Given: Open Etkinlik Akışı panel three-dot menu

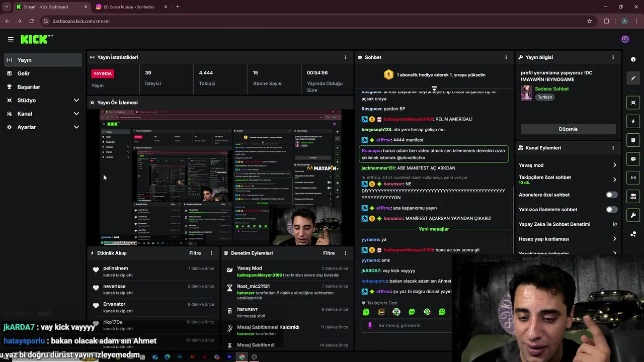Looking at the screenshot, I should point(211,253).
